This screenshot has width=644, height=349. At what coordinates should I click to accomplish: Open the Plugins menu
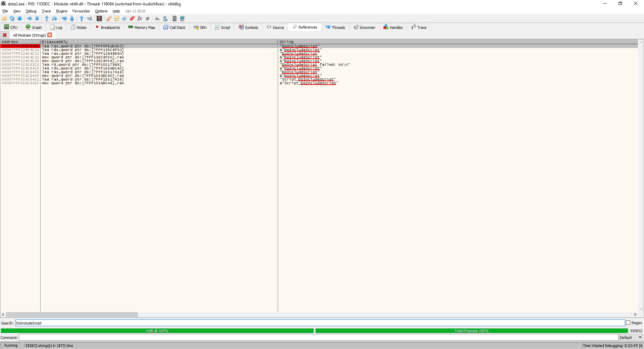61,11
